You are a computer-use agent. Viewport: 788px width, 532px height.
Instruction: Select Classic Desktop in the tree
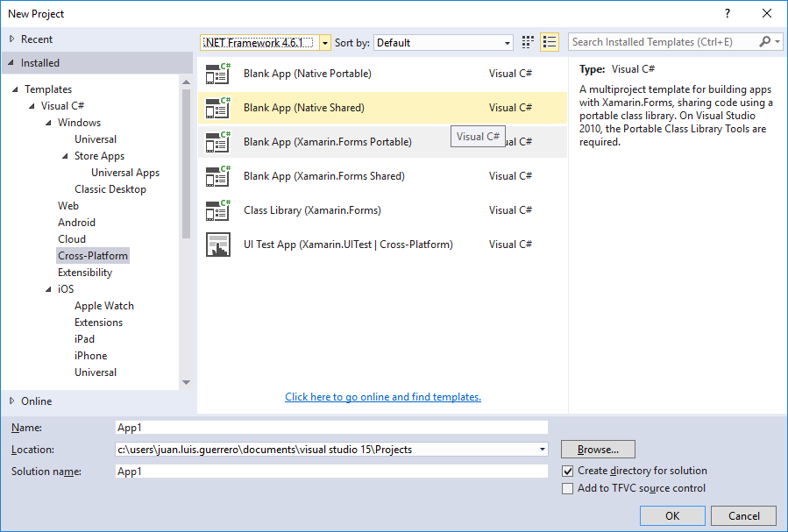tap(110, 189)
